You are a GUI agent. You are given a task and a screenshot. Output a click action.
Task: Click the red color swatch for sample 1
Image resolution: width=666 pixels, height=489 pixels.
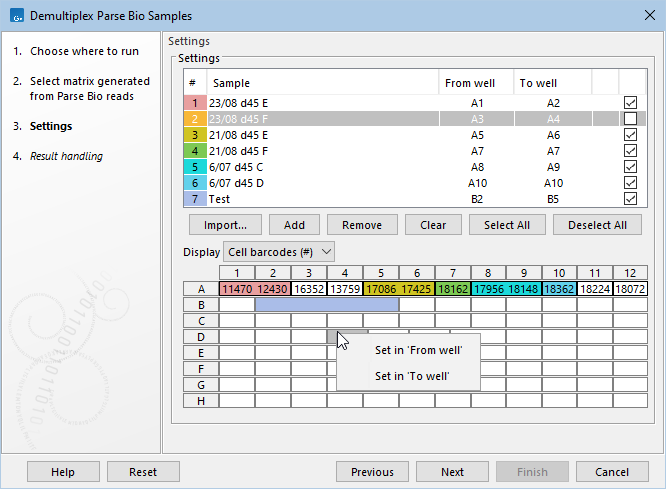click(x=193, y=102)
